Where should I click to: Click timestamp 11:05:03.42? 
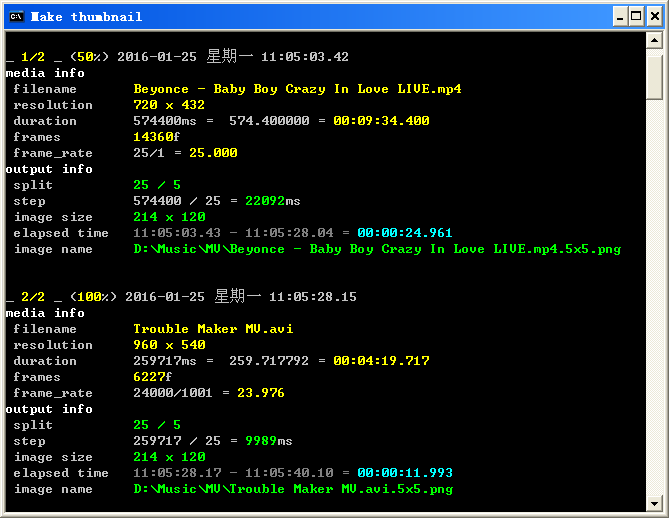coord(305,57)
